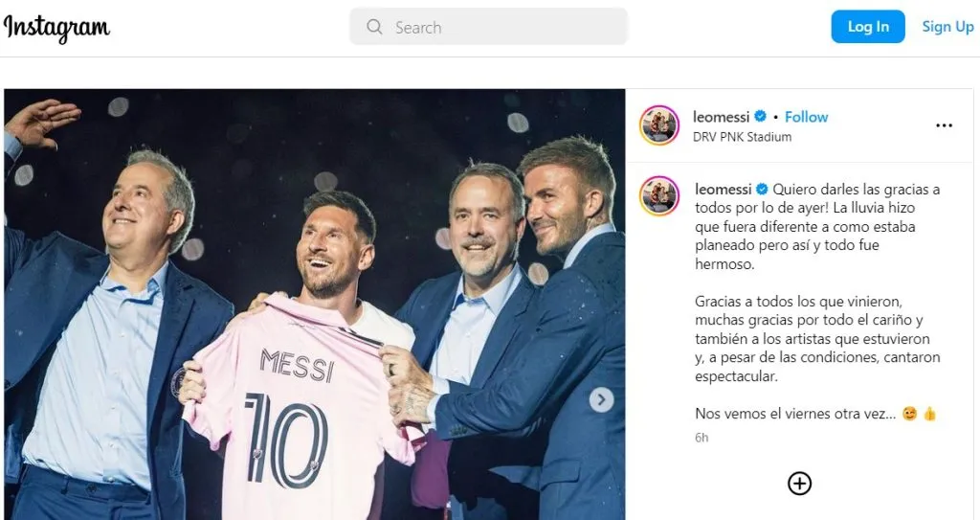Viewport: 980px width, 520px height.
Task: Click leomessi avatar beside the caption
Action: pos(659,195)
